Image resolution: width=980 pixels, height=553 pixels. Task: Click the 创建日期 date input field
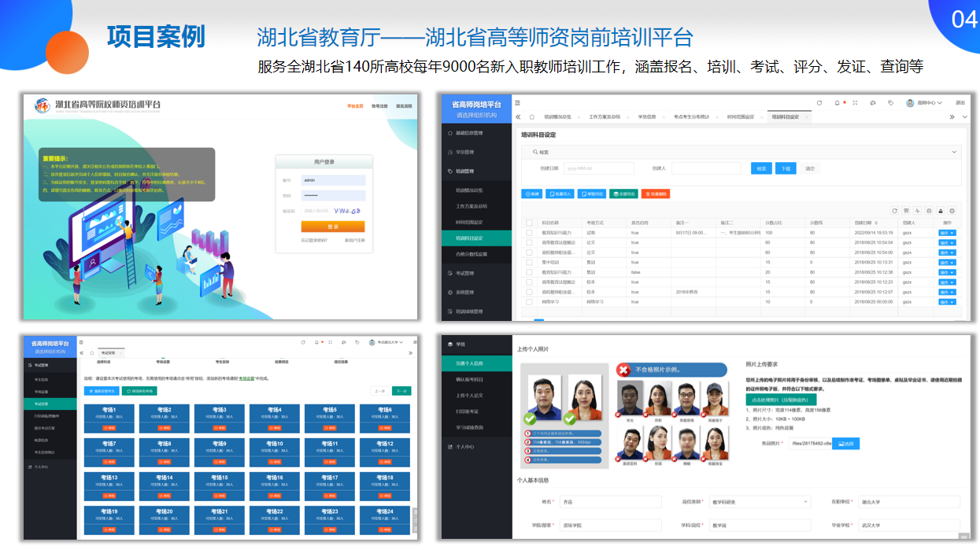click(x=599, y=168)
